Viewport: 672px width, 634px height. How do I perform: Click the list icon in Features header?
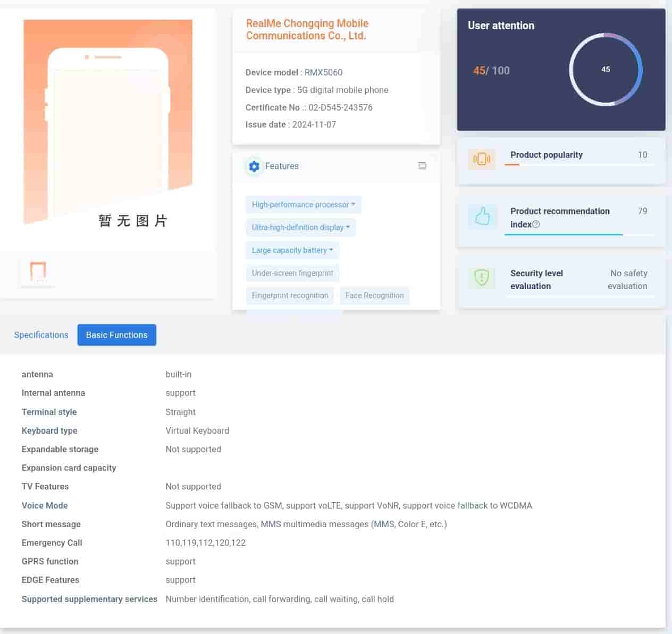tap(422, 166)
